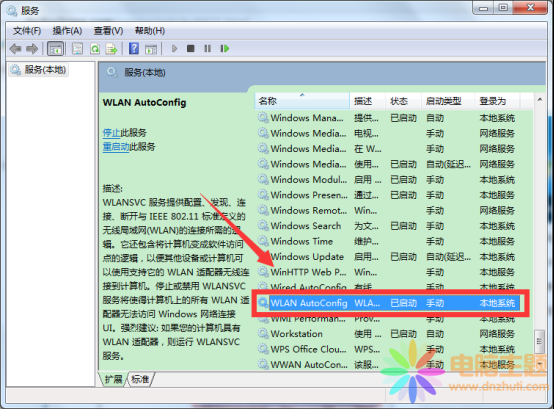Click the services list scrollbar thumb
Viewport: 554px width, 409px height.
click(540, 342)
